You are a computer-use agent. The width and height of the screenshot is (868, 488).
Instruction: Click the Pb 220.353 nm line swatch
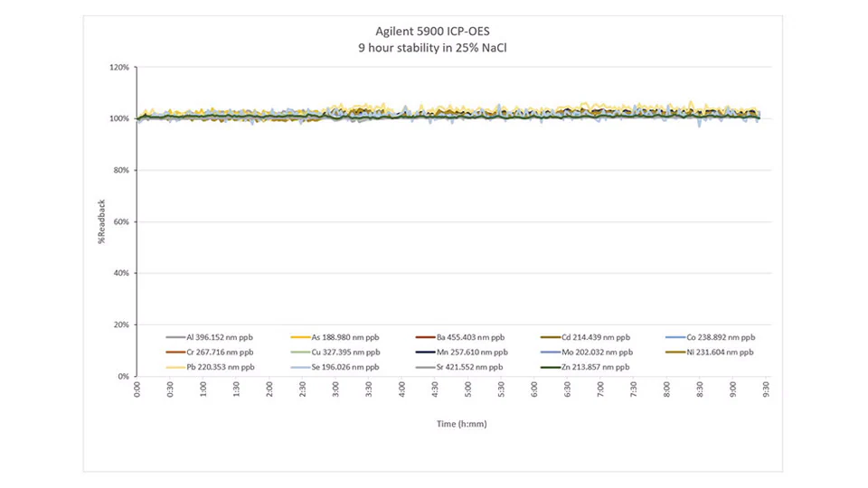(x=174, y=368)
